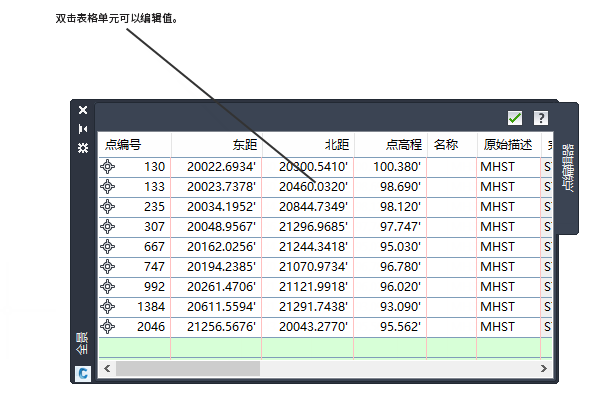Select northing cell 21244.3418'
Screen dimensions: 600x400
308,247
